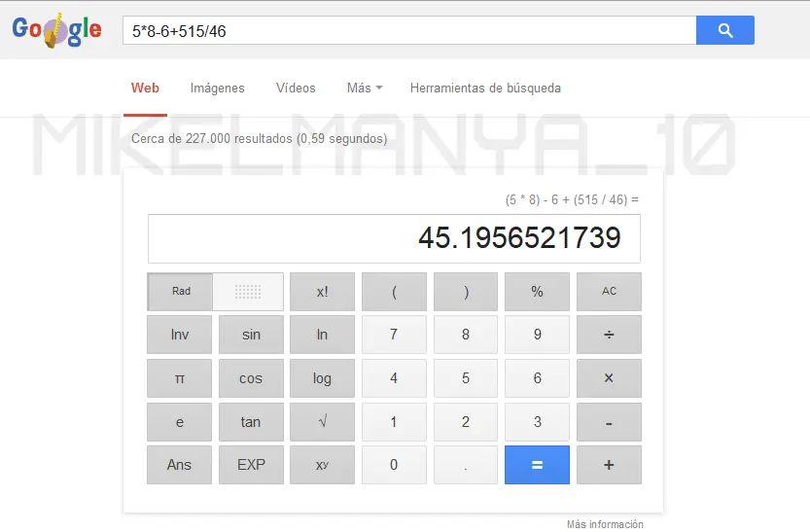The height and width of the screenshot is (532, 810).
Task: Insert a closing parenthesis
Action: coord(466,292)
